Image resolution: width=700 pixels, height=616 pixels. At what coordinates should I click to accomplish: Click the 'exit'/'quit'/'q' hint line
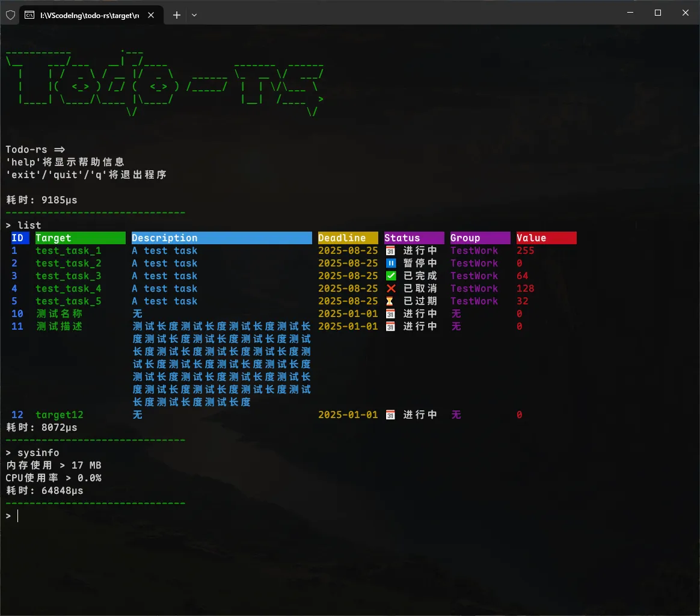[x=86, y=174]
